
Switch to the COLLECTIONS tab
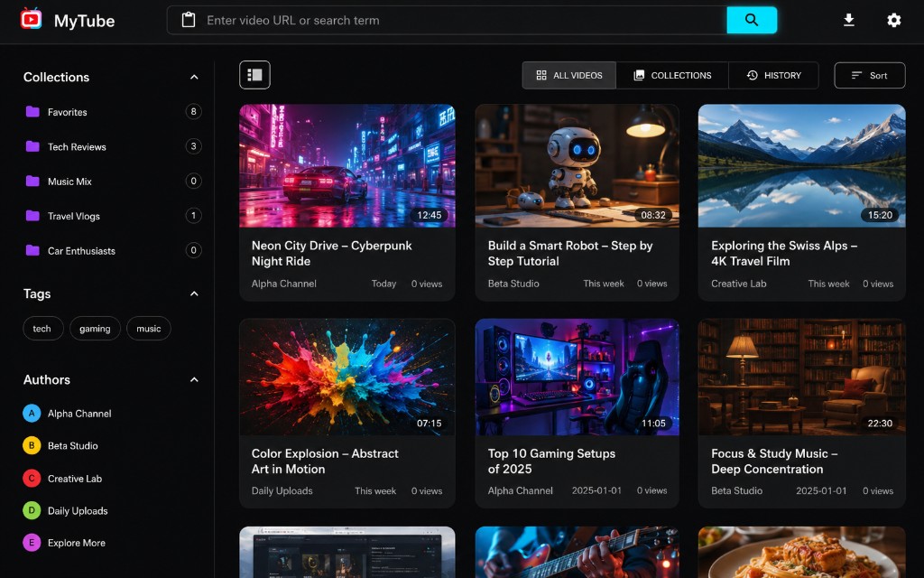click(x=672, y=76)
